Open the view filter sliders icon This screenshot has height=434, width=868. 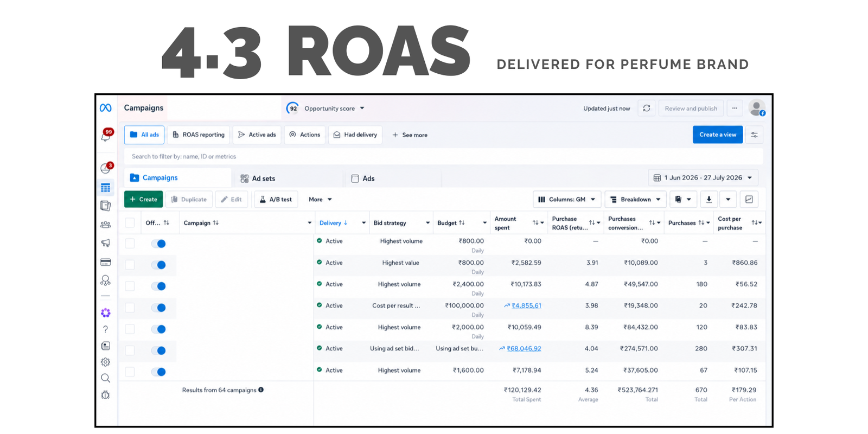754,135
